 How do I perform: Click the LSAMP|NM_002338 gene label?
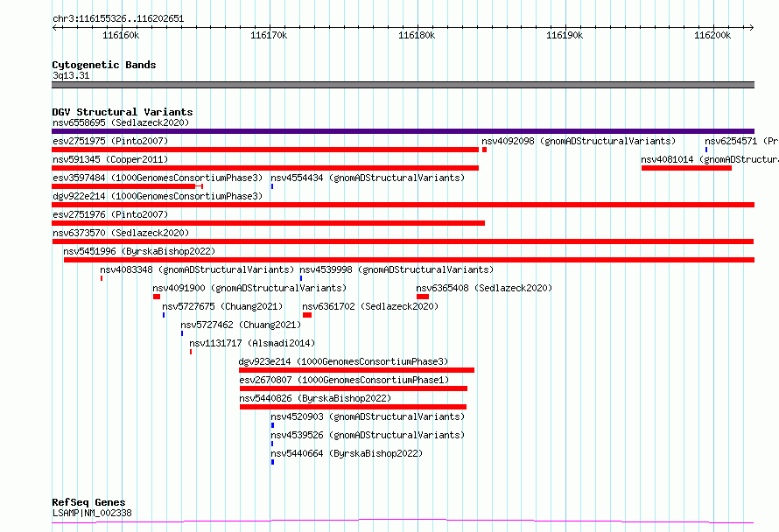tap(92, 513)
